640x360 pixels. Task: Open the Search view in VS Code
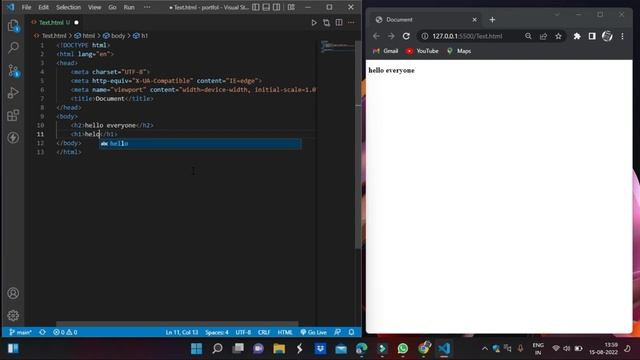[13, 48]
